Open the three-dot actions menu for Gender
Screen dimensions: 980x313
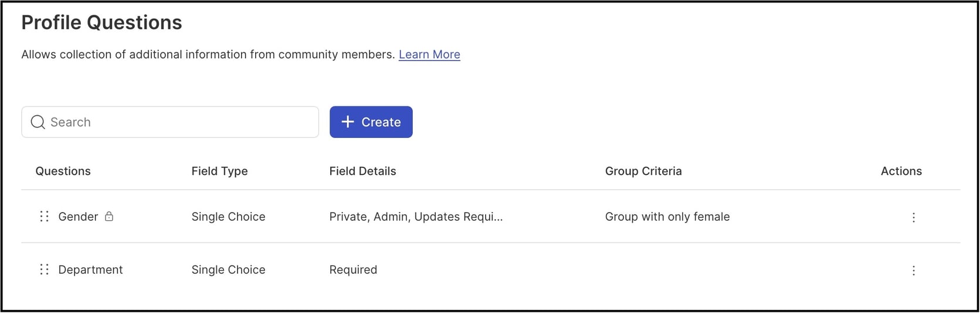[x=913, y=217]
